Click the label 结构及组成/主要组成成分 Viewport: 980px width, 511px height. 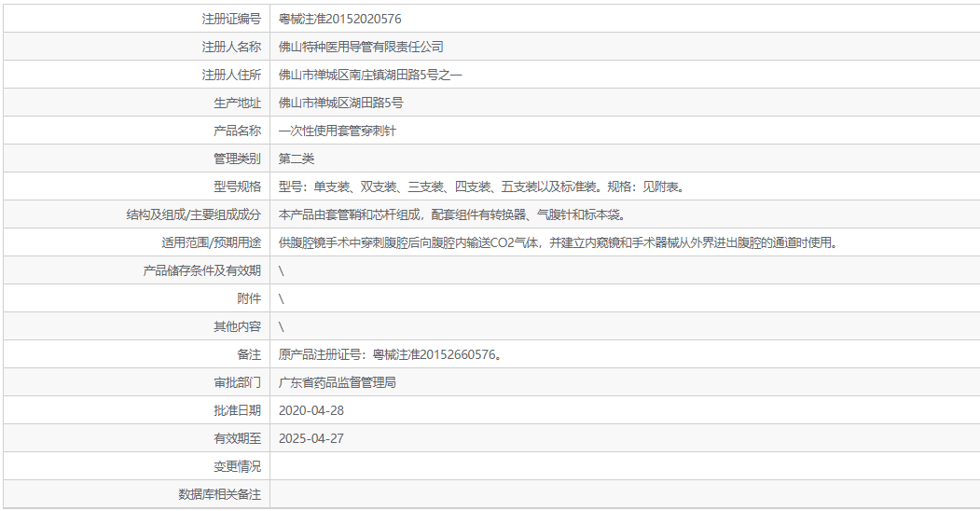point(193,214)
